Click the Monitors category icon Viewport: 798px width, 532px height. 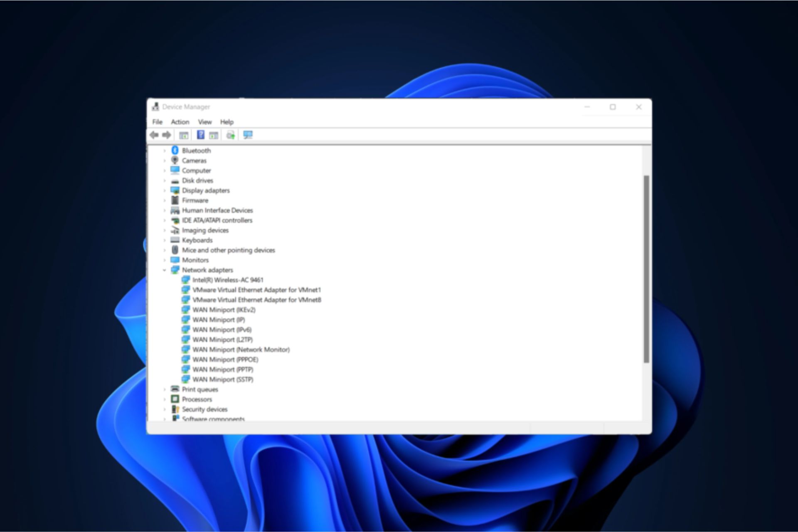175,260
